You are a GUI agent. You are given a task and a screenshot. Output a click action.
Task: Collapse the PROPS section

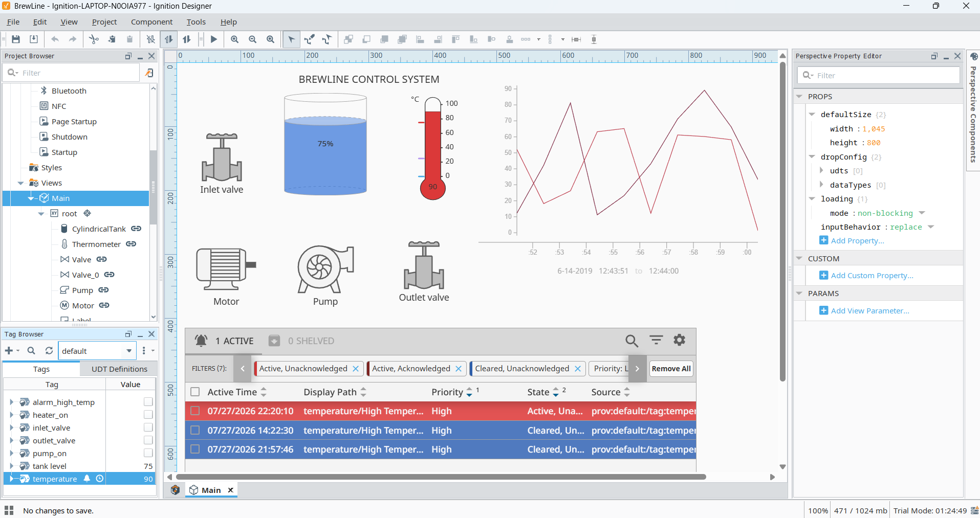pyautogui.click(x=799, y=96)
